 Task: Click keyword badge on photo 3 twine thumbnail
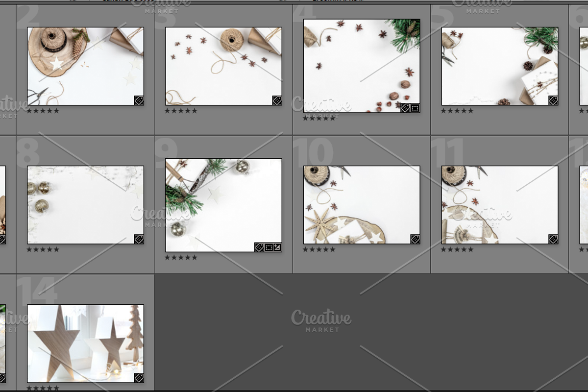[x=277, y=100]
